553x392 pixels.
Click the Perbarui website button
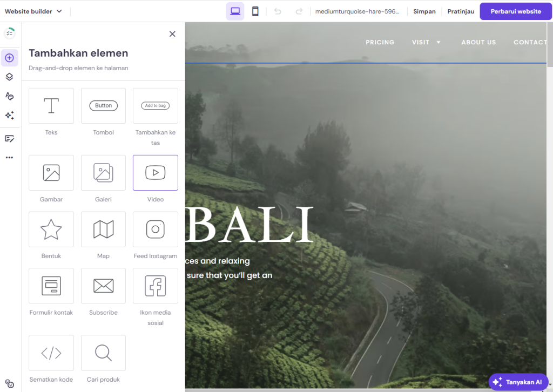(x=515, y=11)
